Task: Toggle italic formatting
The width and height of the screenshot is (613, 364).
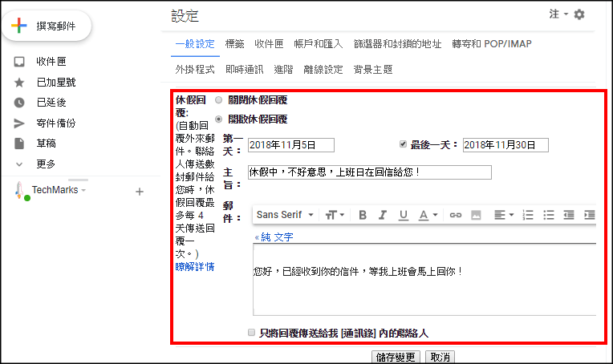Action: (x=383, y=215)
